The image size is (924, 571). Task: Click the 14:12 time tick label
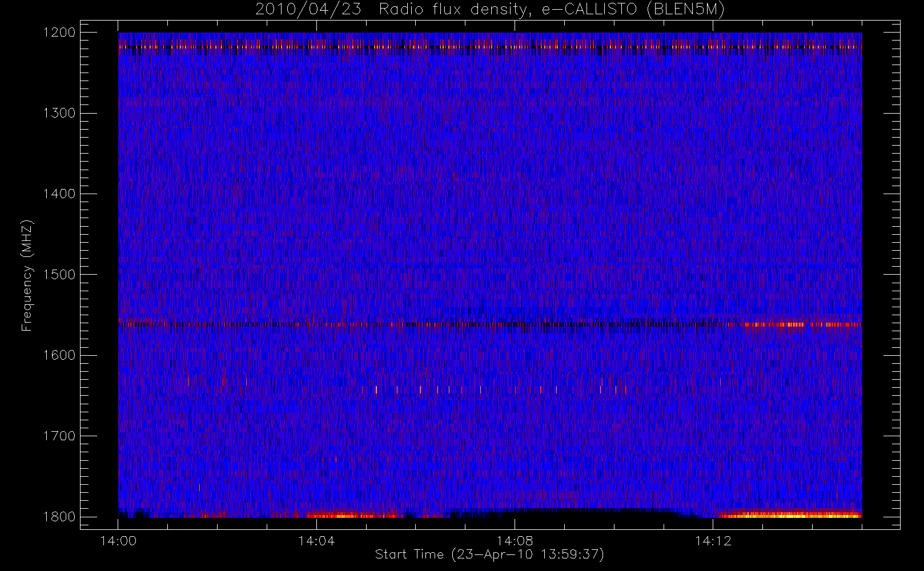[713, 541]
